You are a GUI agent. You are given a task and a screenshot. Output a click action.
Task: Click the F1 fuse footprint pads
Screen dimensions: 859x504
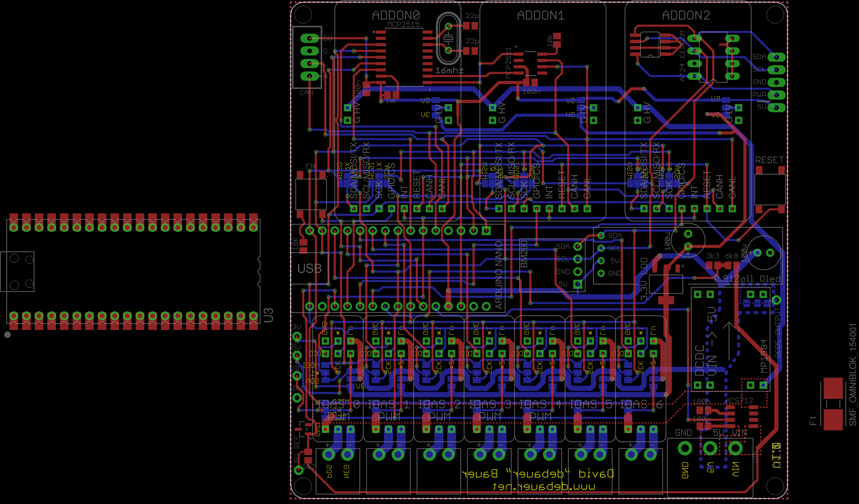tap(833, 404)
